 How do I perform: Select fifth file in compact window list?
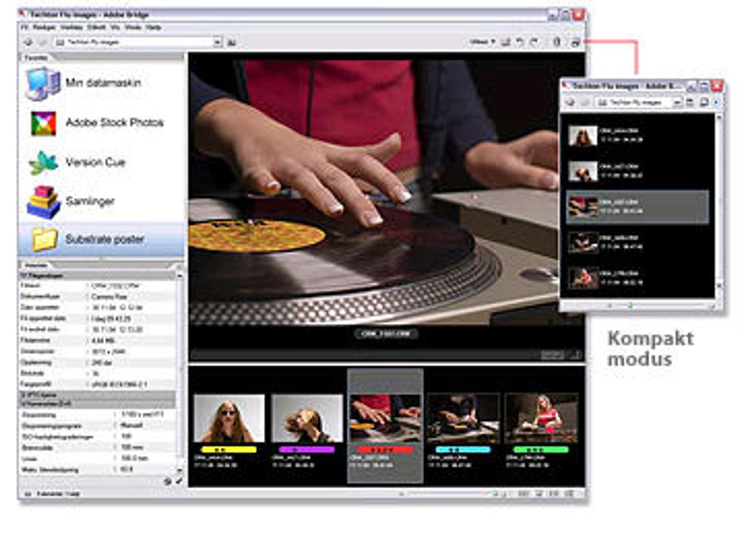pos(637,278)
